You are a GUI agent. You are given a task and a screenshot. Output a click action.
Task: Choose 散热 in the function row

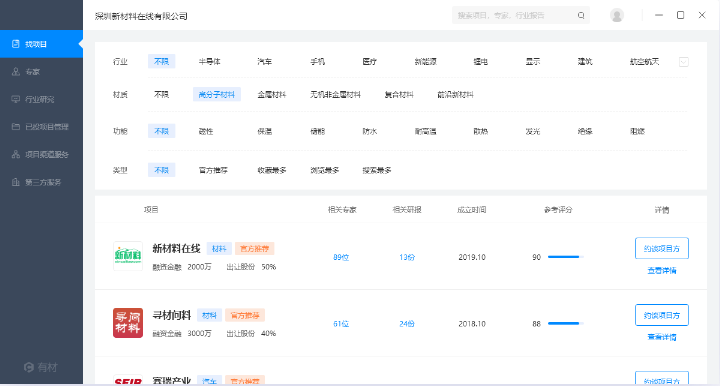coord(480,131)
